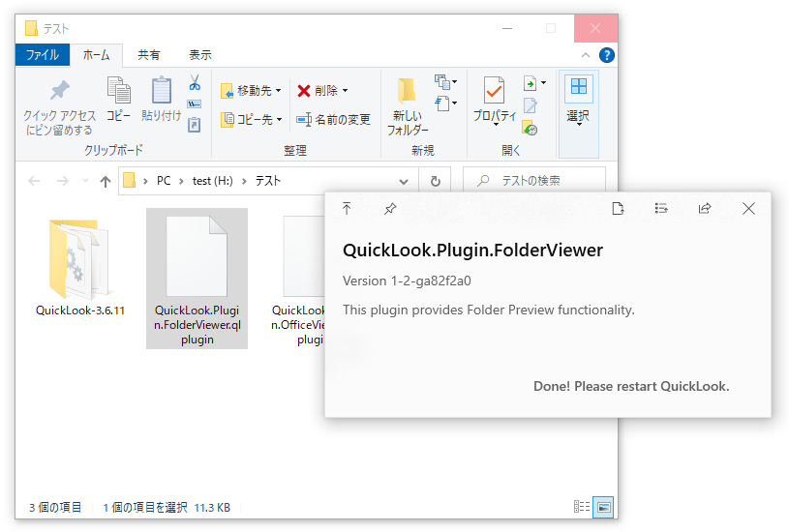Go back with Explorer back arrow
Image resolution: width=789 pixels, height=532 pixels.
click(x=34, y=181)
